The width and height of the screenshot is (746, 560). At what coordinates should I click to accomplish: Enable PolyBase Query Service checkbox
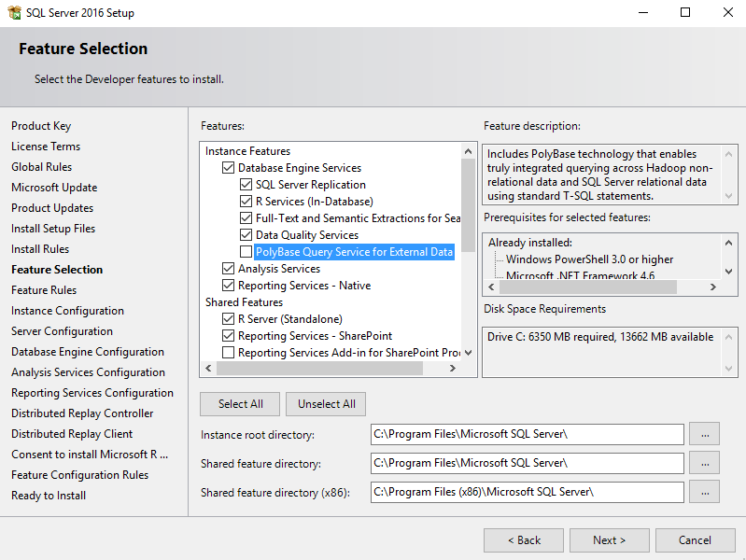[246, 252]
